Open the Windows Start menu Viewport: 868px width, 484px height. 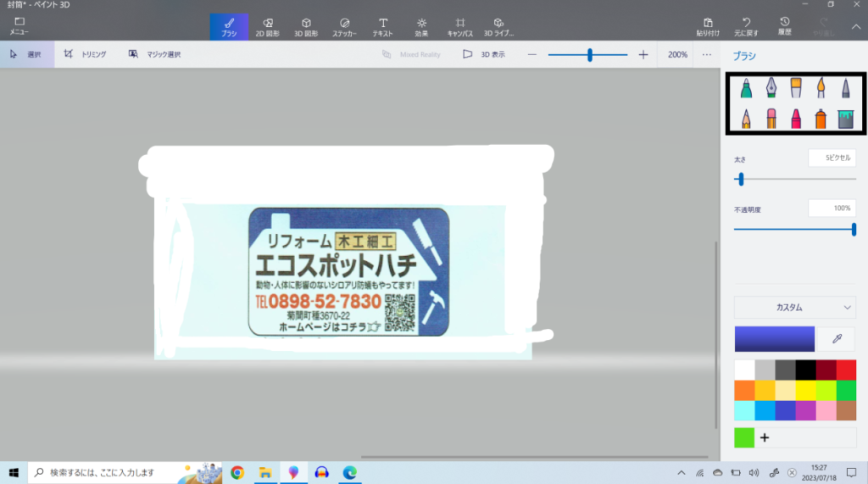click(x=14, y=472)
